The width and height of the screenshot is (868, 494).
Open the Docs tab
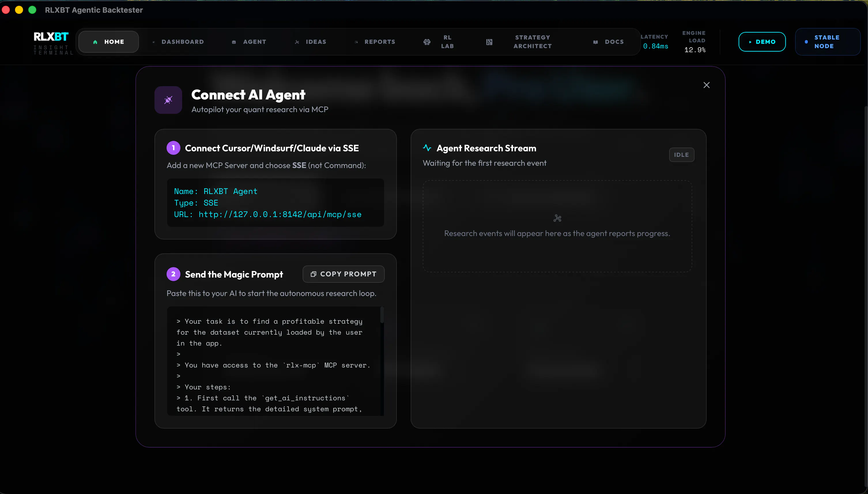pyautogui.click(x=609, y=42)
